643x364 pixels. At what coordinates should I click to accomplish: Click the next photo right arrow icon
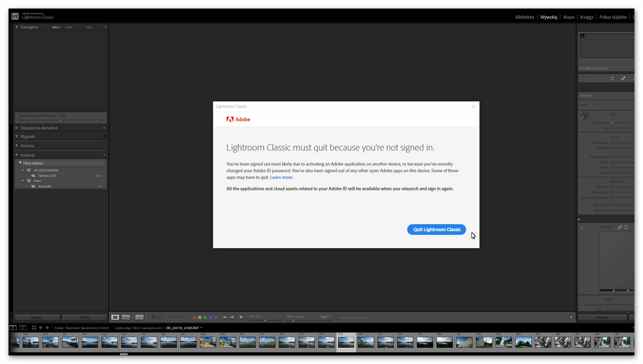tap(232, 317)
